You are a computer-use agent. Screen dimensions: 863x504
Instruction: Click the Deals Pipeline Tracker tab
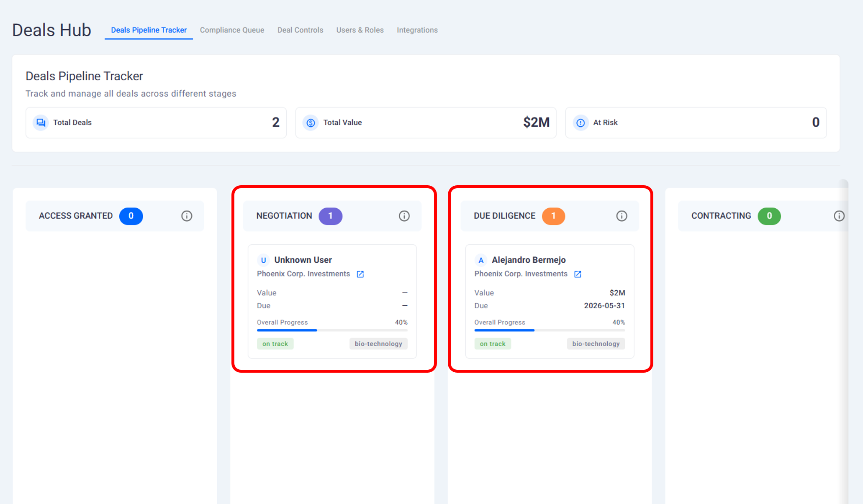[149, 30]
